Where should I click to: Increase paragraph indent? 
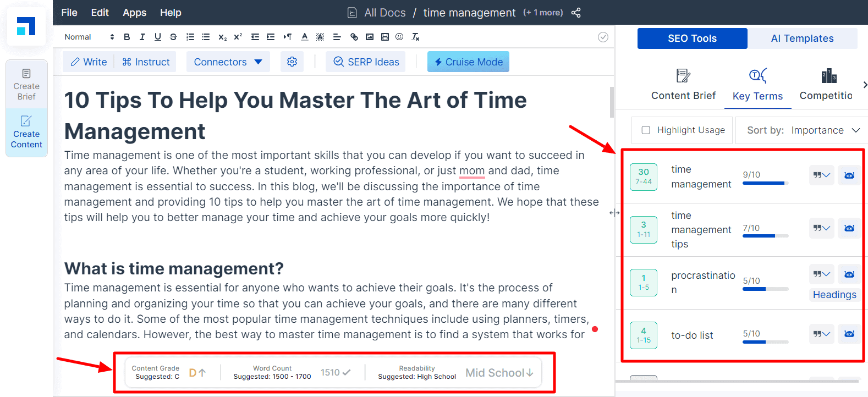(271, 37)
